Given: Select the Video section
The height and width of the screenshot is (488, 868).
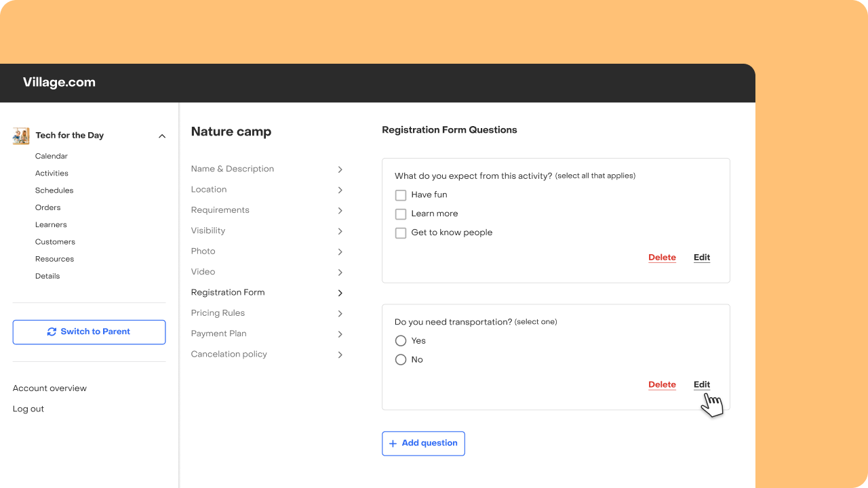Looking at the screenshot, I should 203,272.
